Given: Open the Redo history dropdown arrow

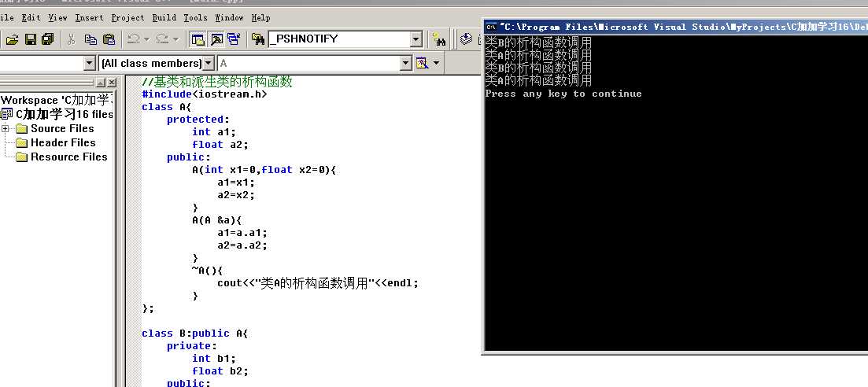Looking at the screenshot, I should pyautogui.click(x=176, y=39).
